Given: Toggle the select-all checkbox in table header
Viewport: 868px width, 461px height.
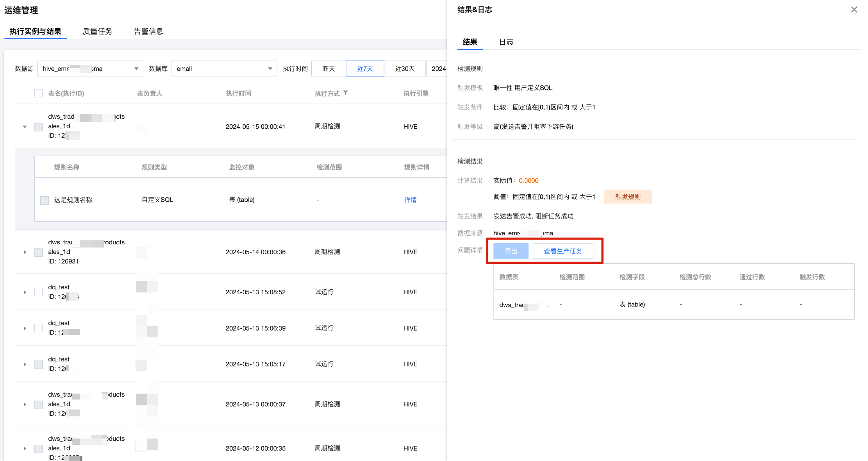Looking at the screenshot, I should pyautogui.click(x=38, y=93).
